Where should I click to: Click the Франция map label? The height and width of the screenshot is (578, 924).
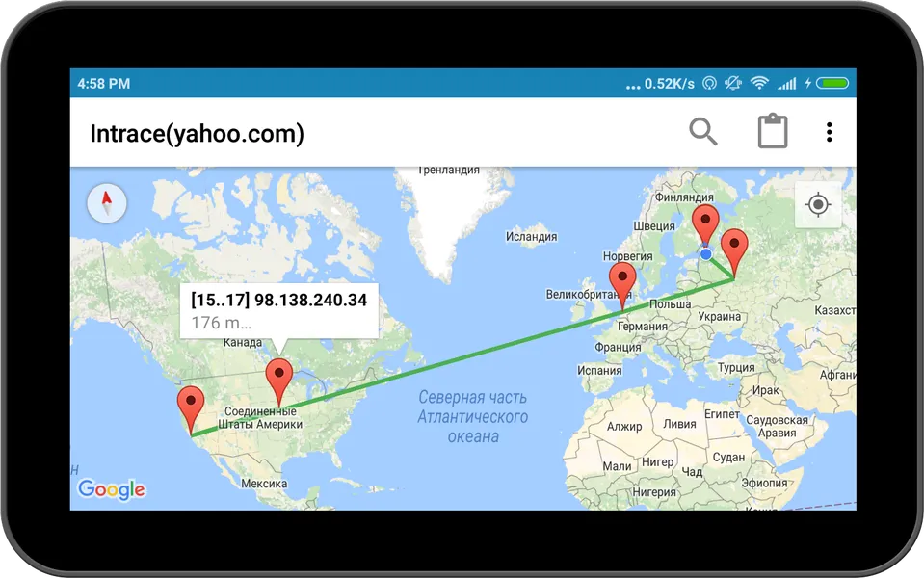pyautogui.click(x=618, y=347)
